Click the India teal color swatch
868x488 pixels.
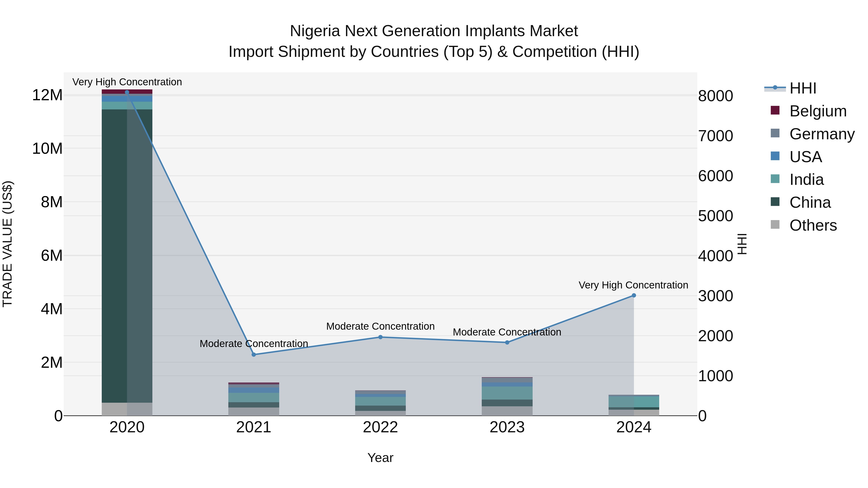click(x=775, y=179)
